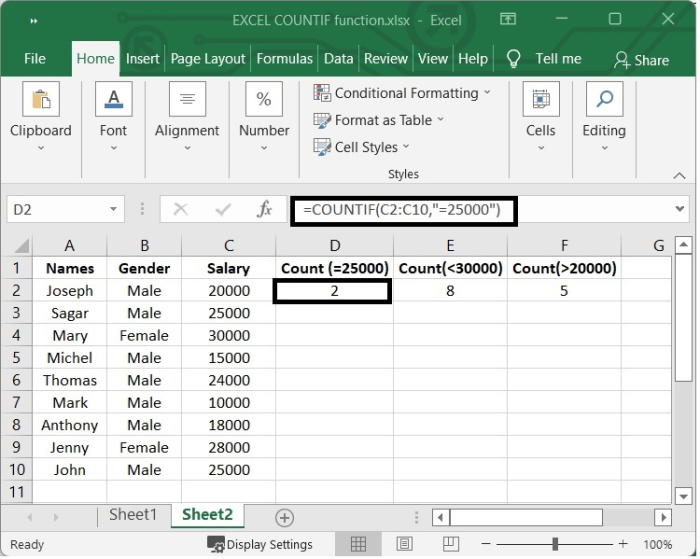700x559 pixels.
Task: Open Display Settings in status bar
Action: click(260, 545)
